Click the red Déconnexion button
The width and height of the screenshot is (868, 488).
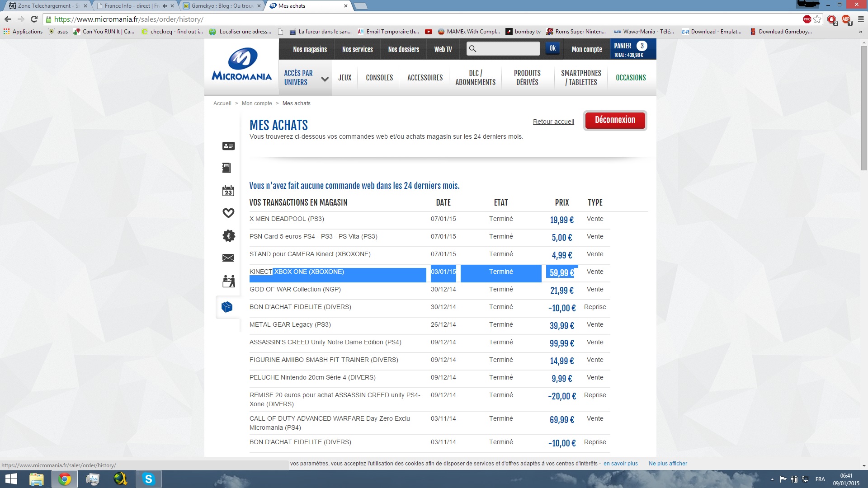coord(615,120)
